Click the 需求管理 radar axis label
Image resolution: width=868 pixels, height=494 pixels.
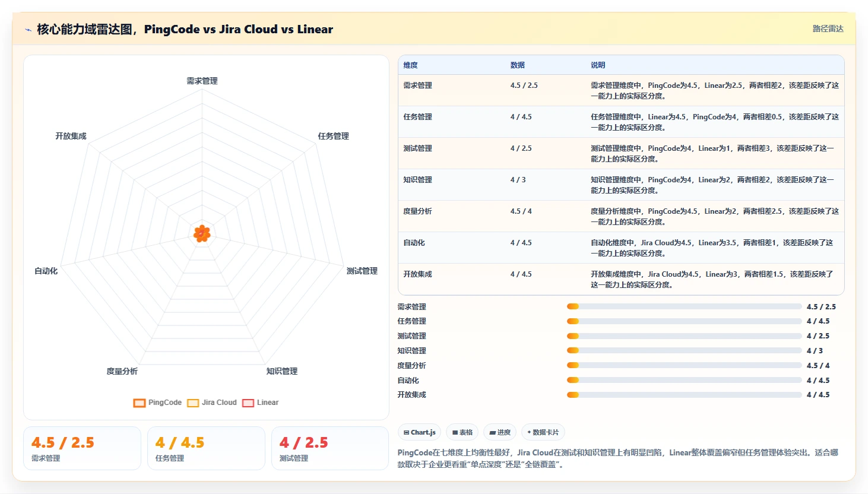(202, 81)
